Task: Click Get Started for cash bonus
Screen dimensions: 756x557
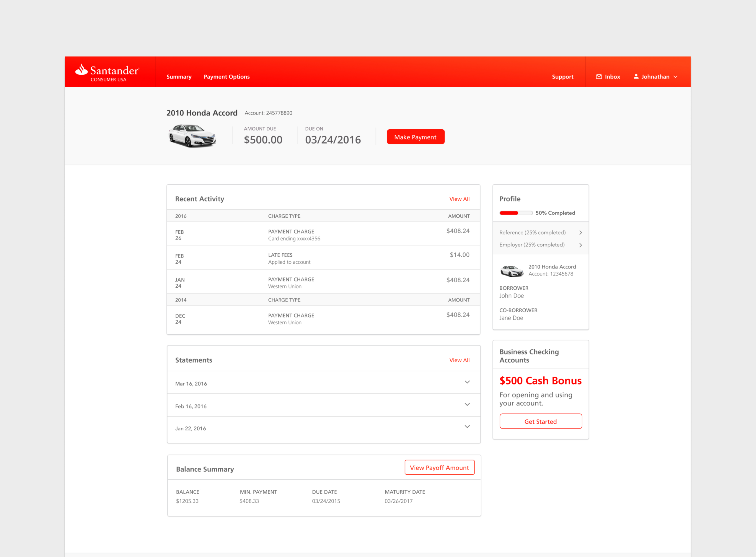Action: coord(540,421)
